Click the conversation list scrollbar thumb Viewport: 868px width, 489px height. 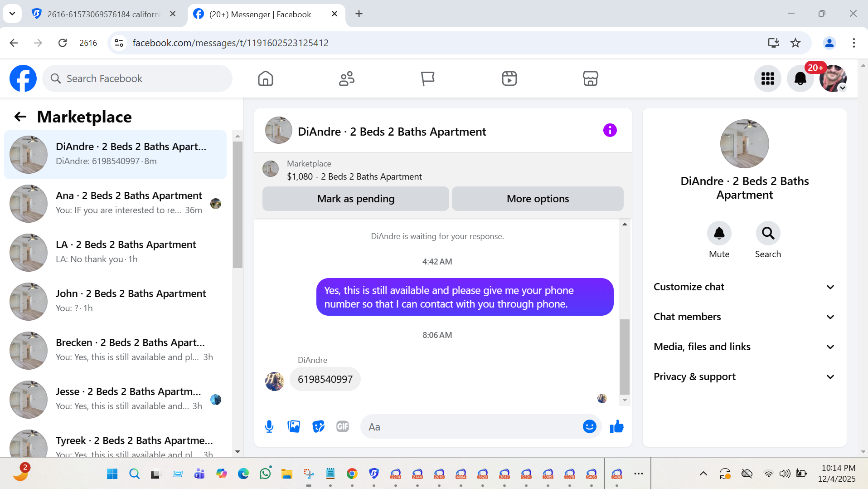tap(238, 205)
